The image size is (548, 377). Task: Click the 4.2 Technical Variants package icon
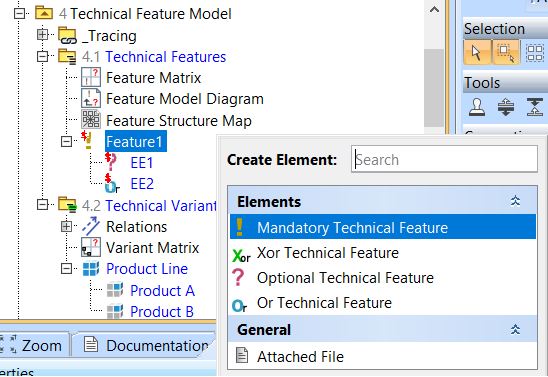[x=67, y=205]
